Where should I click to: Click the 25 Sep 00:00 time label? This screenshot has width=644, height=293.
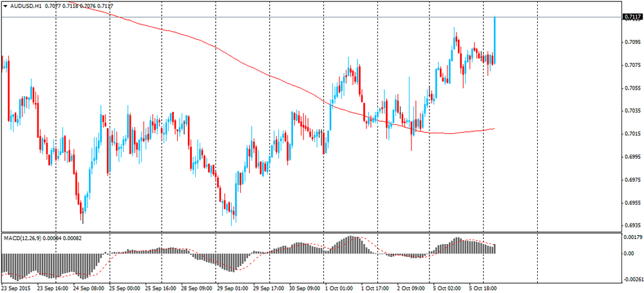pyautogui.click(x=126, y=288)
